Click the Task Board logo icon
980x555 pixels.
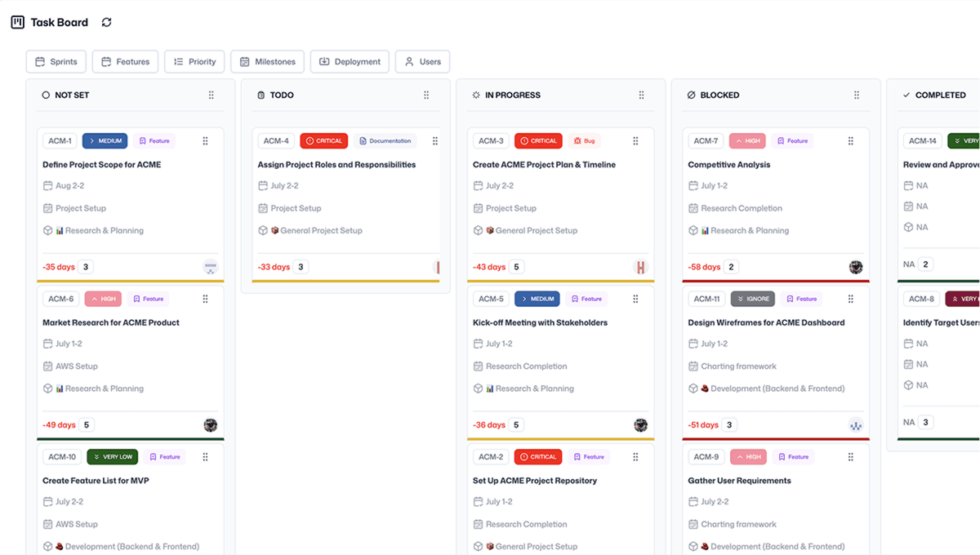17,22
